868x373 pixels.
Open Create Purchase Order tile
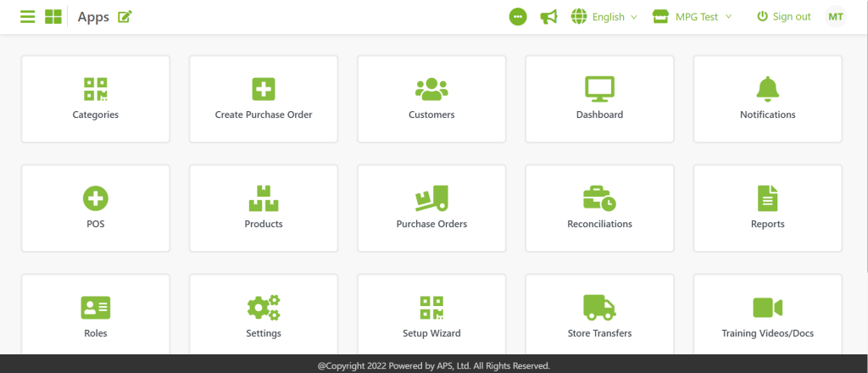click(x=264, y=98)
